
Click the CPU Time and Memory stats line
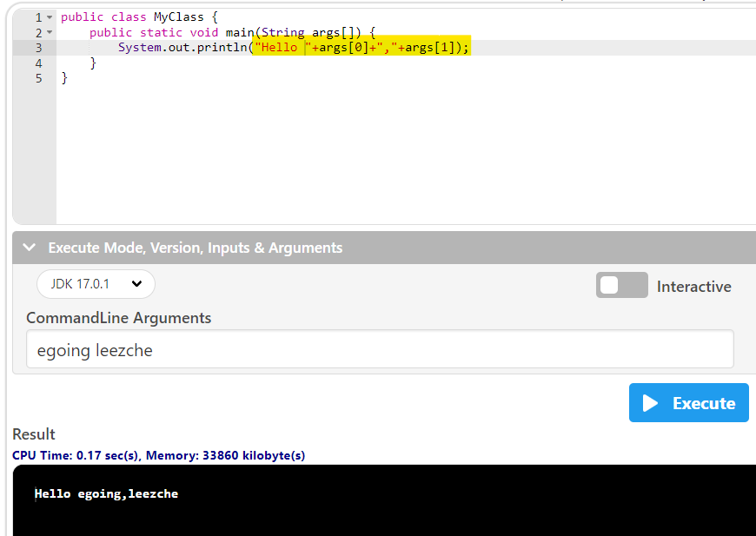pos(159,455)
